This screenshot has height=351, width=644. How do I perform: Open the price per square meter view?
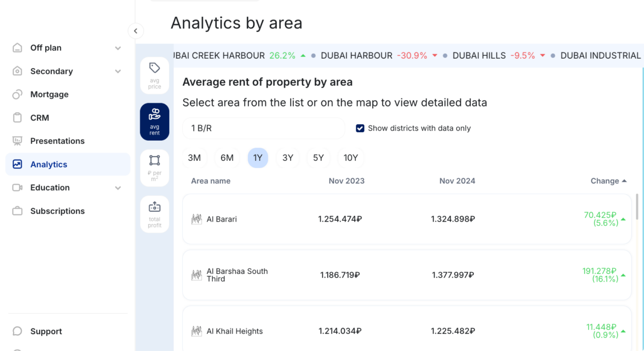coord(154,168)
